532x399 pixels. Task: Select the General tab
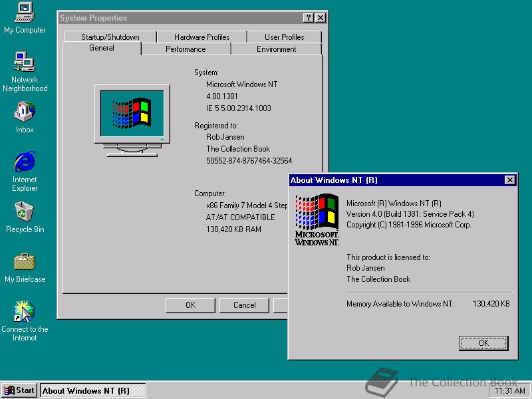point(102,48)
